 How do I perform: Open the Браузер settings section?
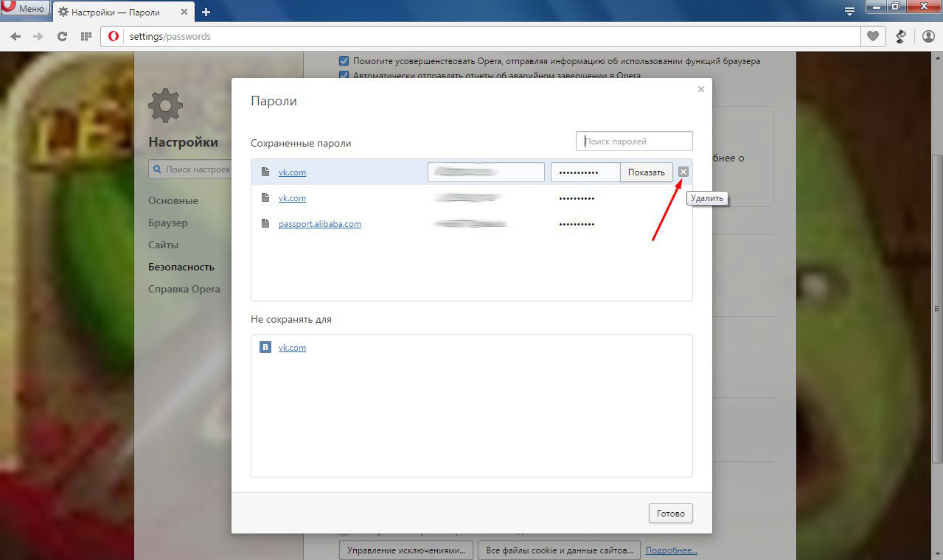tap(167, 223)
